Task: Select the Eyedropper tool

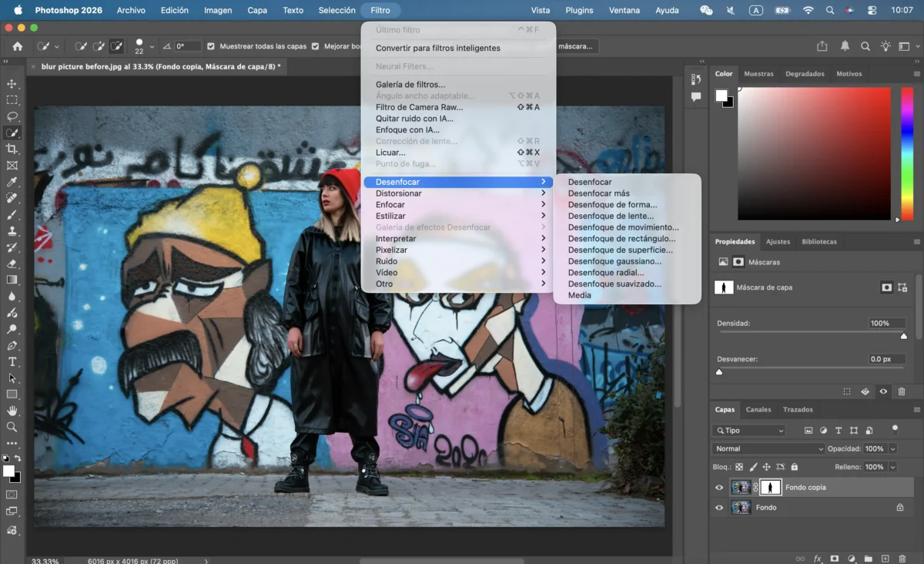Action: [12, 182]
